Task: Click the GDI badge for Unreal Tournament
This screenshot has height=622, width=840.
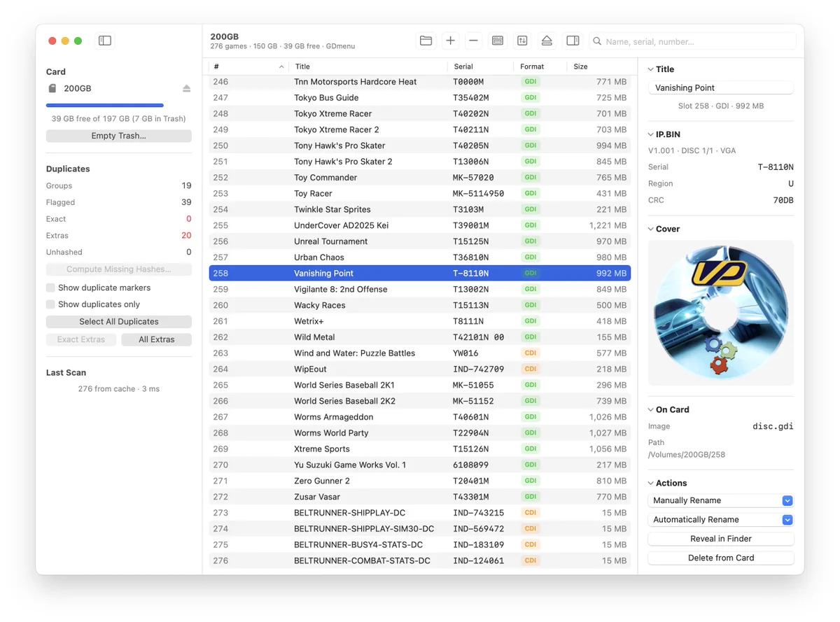Action: 531,241
